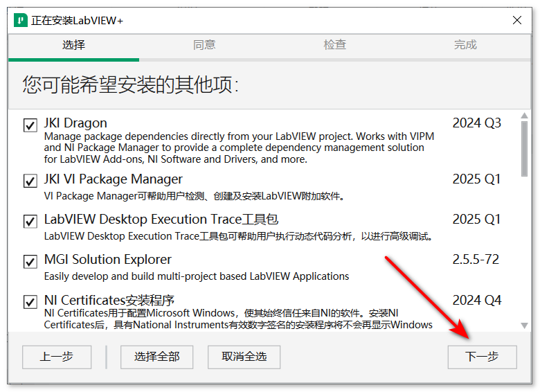Select the 检查 step tab
Image resolution: width=540 pixels, height=392 pixels.
[x=335, y=45]
